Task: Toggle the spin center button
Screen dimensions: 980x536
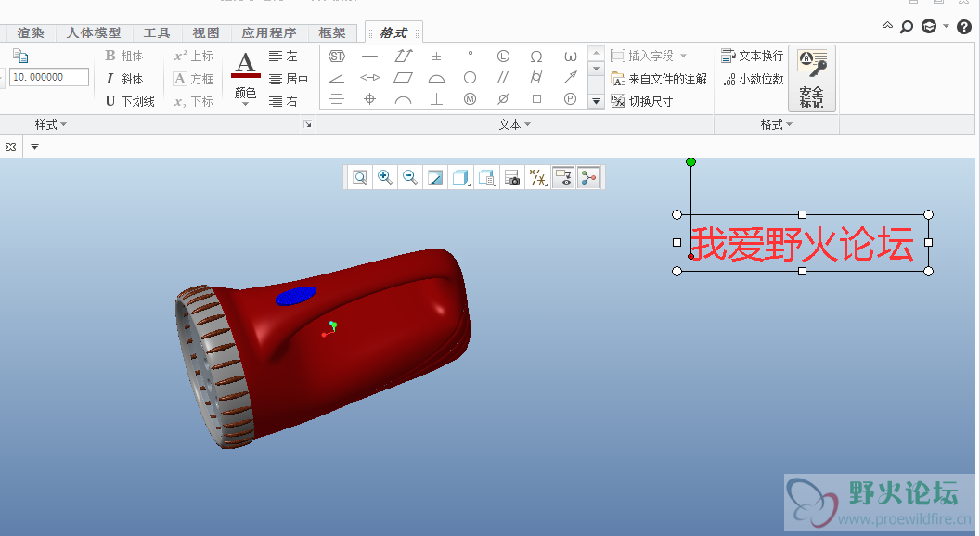Action: coord(588,177)
